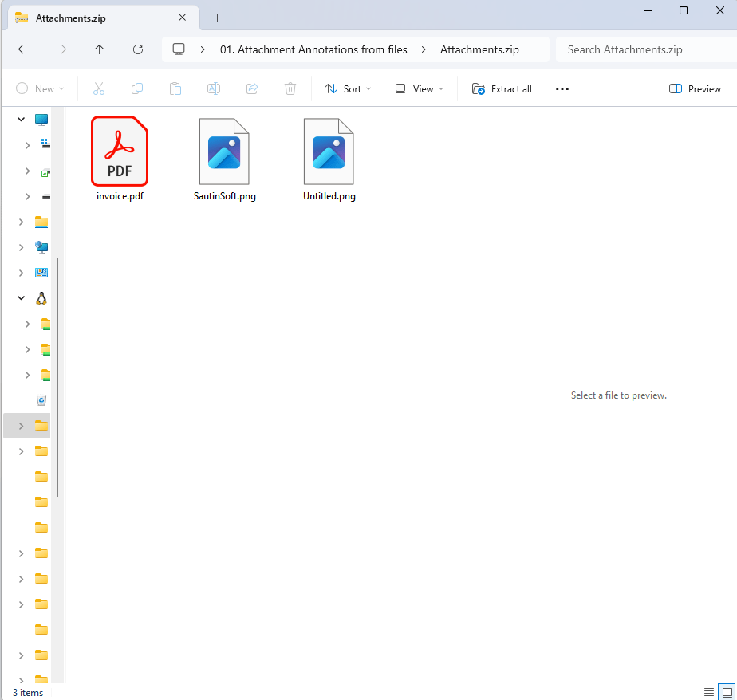Open the View dropdown
Image resolution: width=737 pixels, height=700 pixels.
[418, 88]
